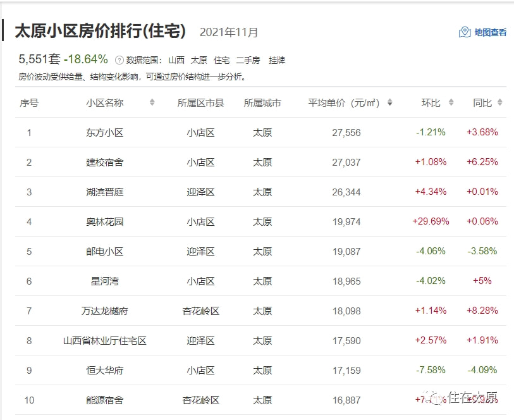This screenshot has width=514, height=420.
Task: Open the 星河湾 community entry
Action: (105, 281)
